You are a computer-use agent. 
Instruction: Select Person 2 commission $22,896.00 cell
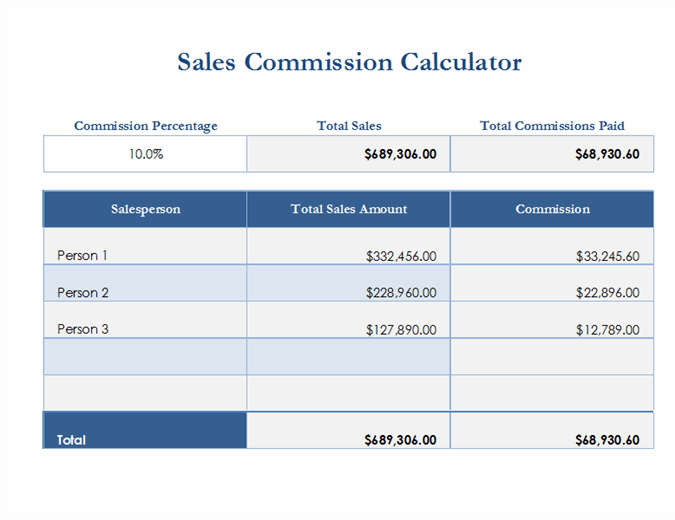pyautogui.click(x=552, y=292)
